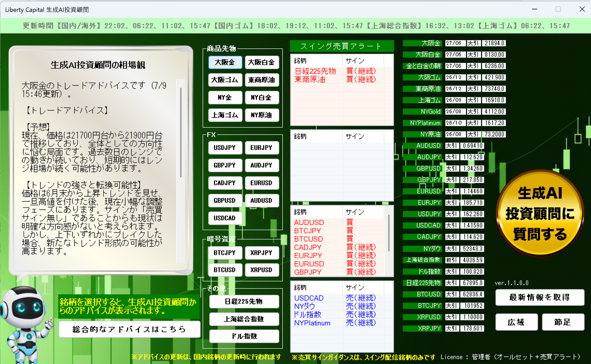This screenshot has height=364, width=591.
Task: Fetch latest info with 最新情報を取得
Action: click(540, 297)
